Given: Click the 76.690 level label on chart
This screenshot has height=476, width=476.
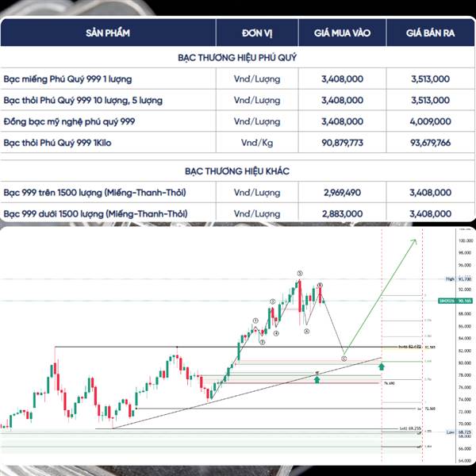Looking at the screenshot, I should [390, 384].
